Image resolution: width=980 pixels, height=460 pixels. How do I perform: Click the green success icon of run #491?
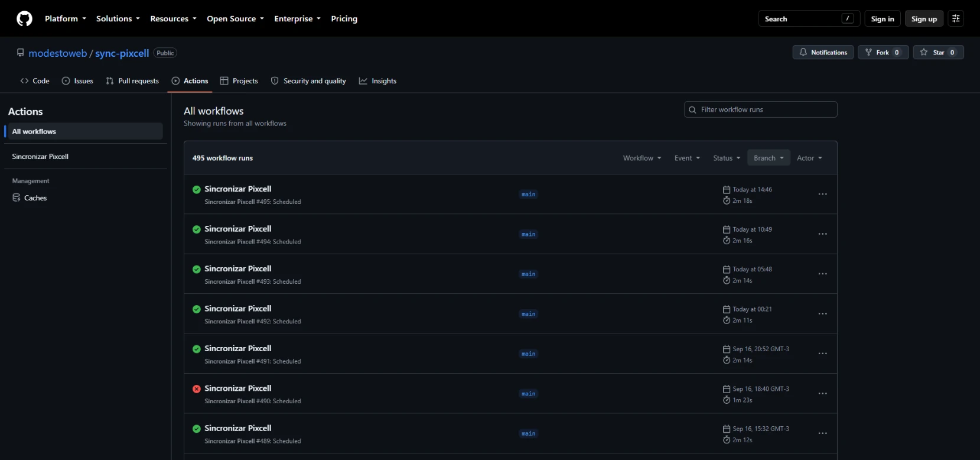click(197, 349)
